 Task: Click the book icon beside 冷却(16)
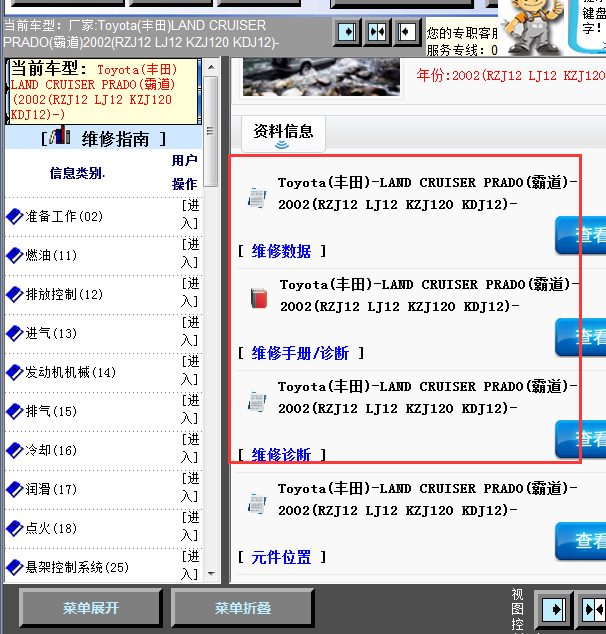15,450
